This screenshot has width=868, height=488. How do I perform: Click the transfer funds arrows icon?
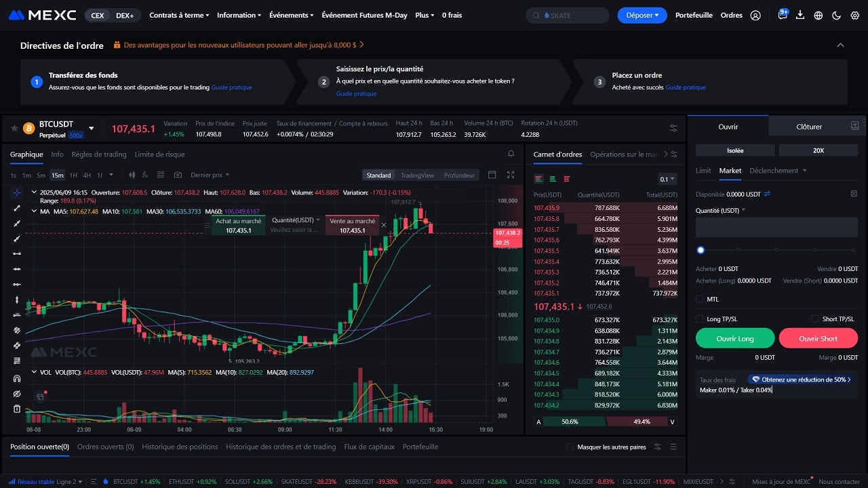[767, 194]
